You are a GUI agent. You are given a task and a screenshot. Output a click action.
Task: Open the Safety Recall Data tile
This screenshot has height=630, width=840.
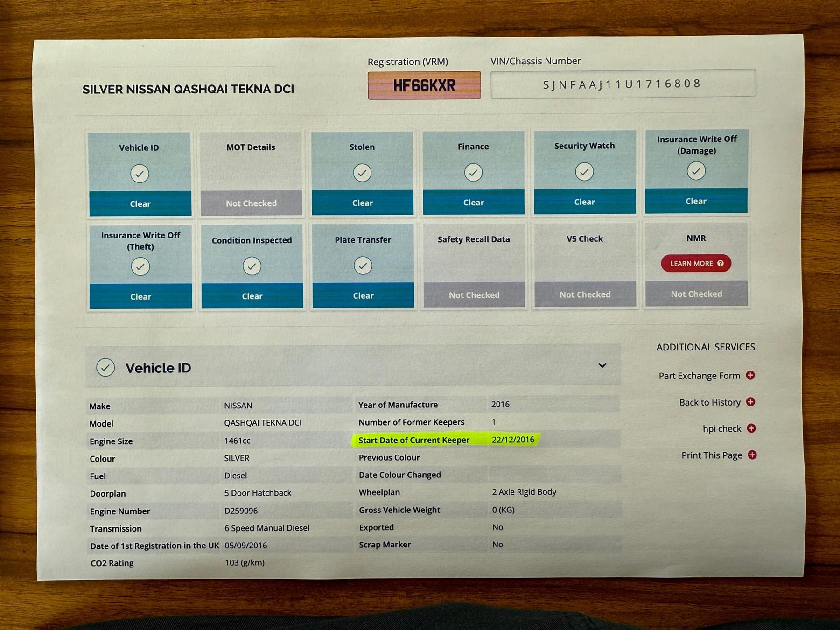(x=474, y=265)
